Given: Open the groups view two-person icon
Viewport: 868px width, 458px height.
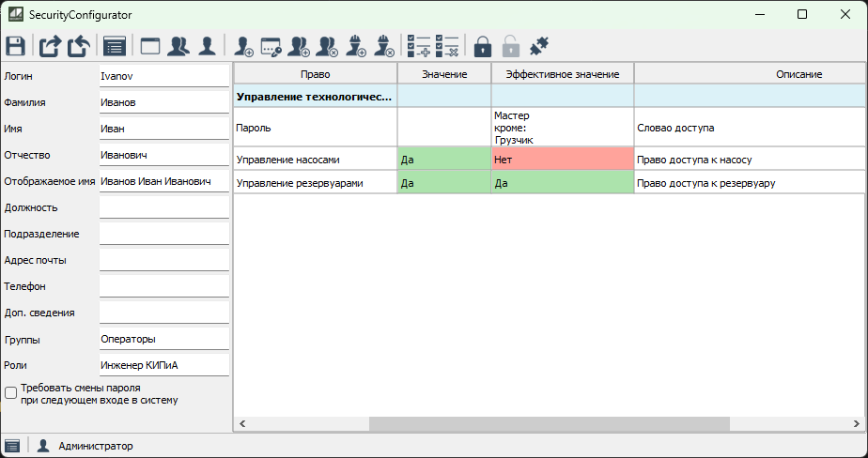Looking at the screenshot, I should pyautogui.click(x=178, y=46).
